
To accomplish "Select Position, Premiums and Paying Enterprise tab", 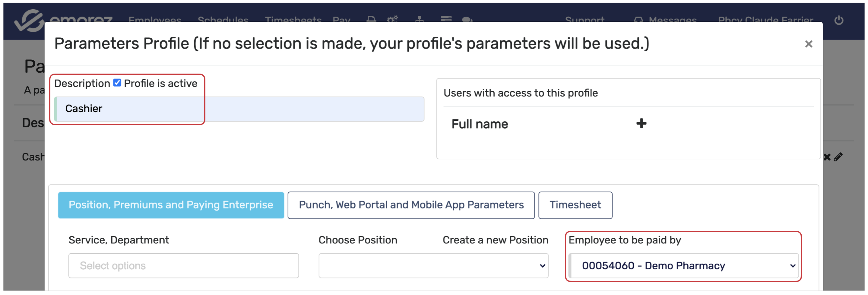I will (x=171, y=205).
